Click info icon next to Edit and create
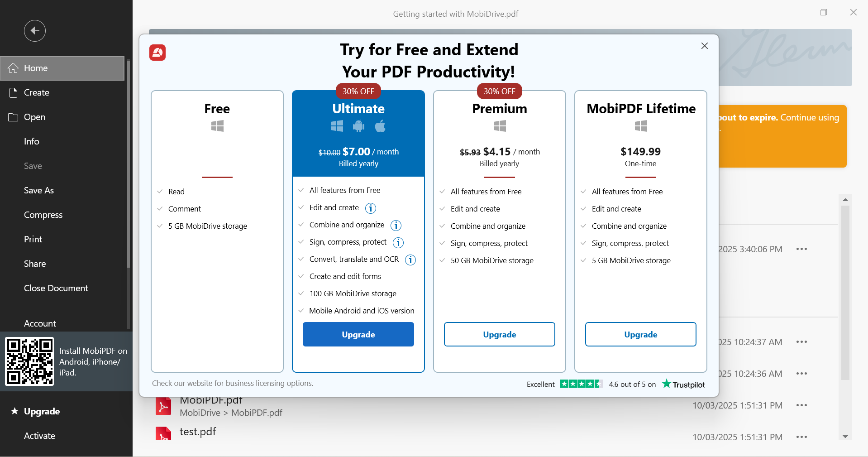Image resolution: width=868 pixels, height=457 pixels. [x=371, y=208]
